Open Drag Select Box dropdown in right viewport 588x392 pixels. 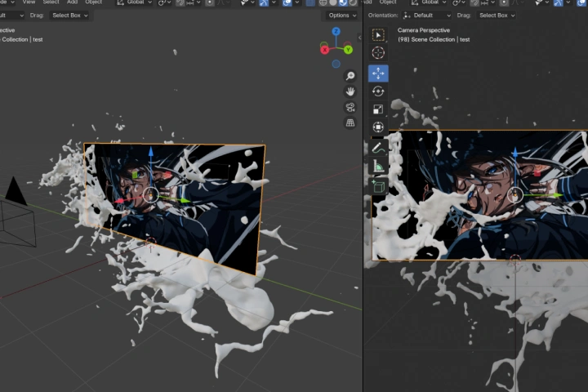coord(497,16)
